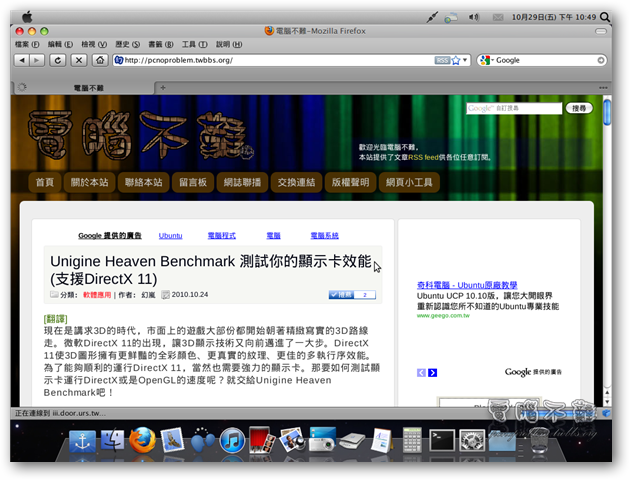Open iTunes from the dock

point(232,440)
